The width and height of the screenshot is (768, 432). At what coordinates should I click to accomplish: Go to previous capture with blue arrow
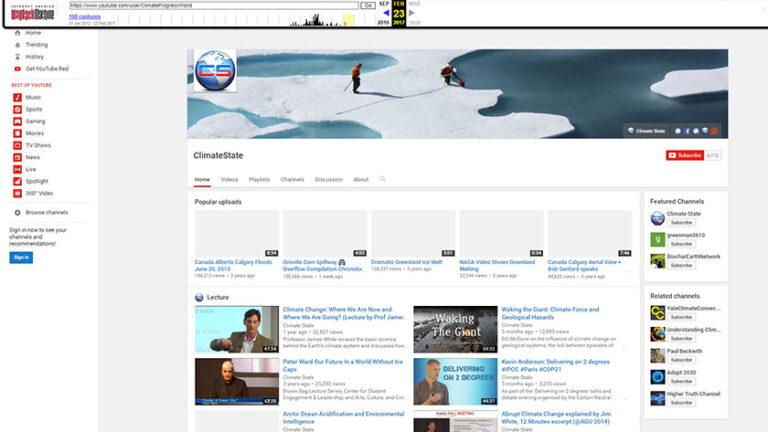(386, 13)
